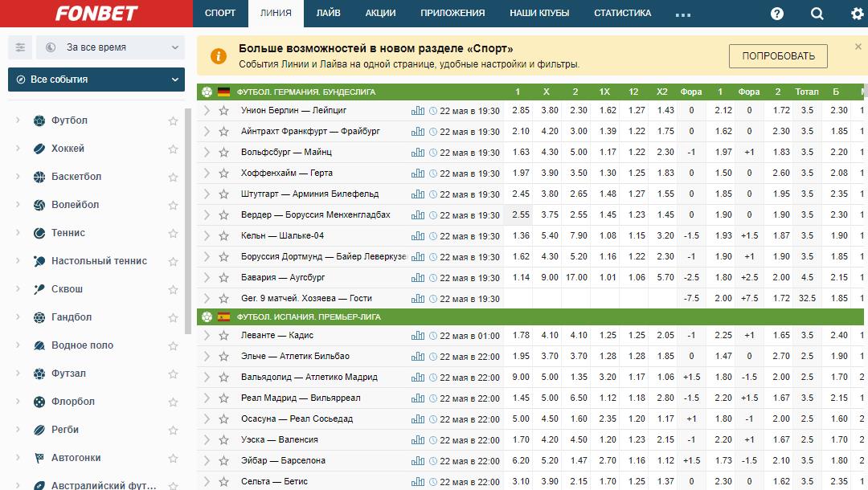Expand the Хоккей sport category
The height and width of the screenshot is (490, 868).
18,149
